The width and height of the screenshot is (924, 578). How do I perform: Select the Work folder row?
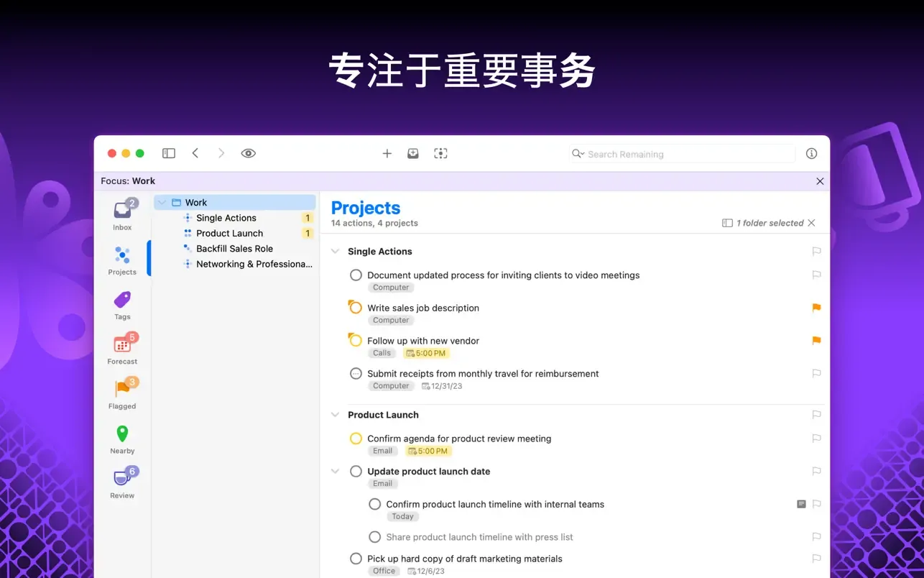(235, 203)
